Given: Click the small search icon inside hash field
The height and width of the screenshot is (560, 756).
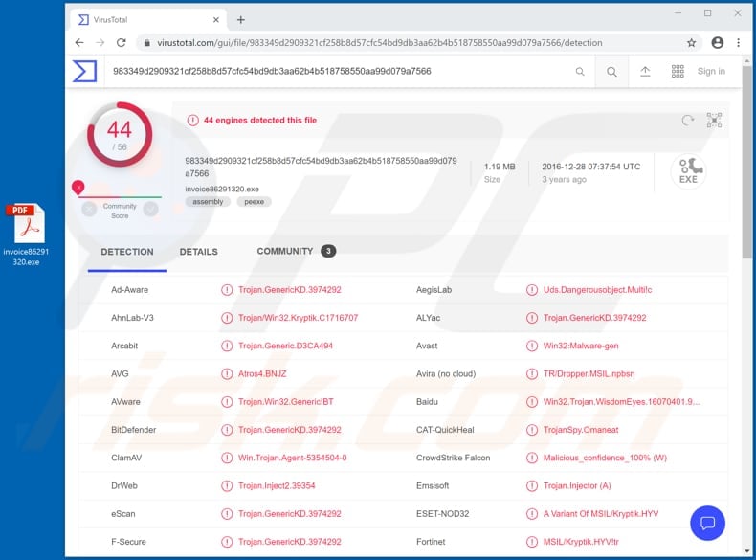Looking at the screenshot, I should [580, 72].
